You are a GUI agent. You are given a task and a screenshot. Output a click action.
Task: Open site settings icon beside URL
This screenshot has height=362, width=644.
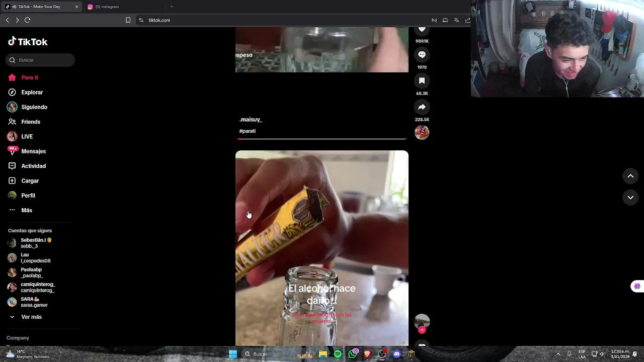pos(141,20)
